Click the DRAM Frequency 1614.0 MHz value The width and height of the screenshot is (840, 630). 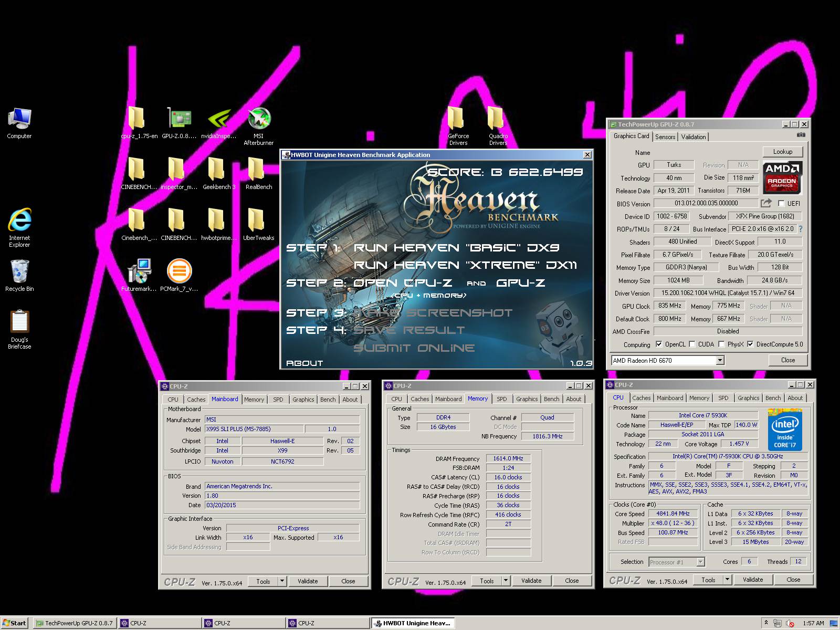[x=508, y=458]
